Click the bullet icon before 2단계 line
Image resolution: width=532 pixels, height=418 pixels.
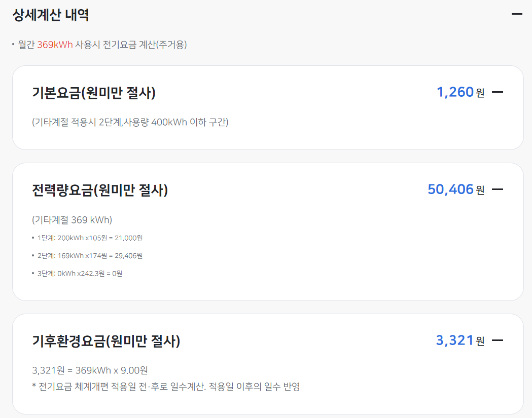click(32, 256)
